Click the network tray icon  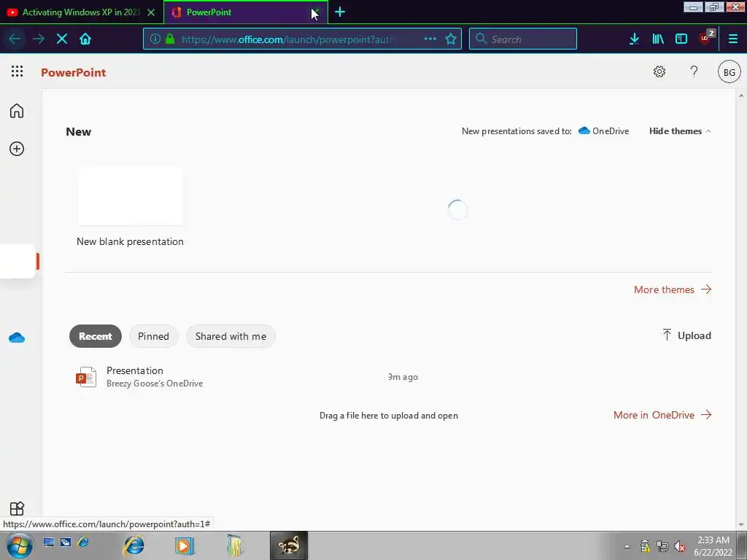[662, 546]
